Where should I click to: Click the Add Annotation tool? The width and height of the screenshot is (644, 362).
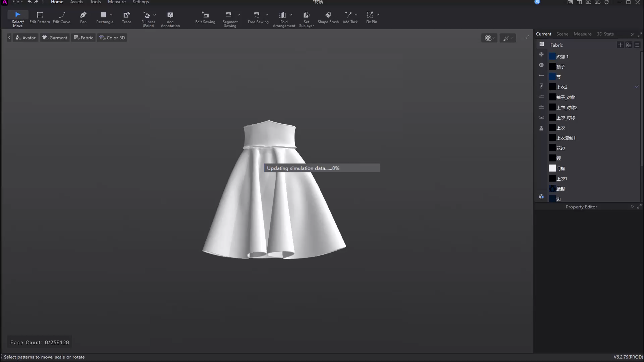170,19
